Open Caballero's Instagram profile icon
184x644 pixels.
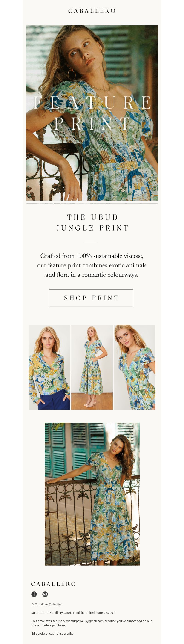tap(45, 594)
